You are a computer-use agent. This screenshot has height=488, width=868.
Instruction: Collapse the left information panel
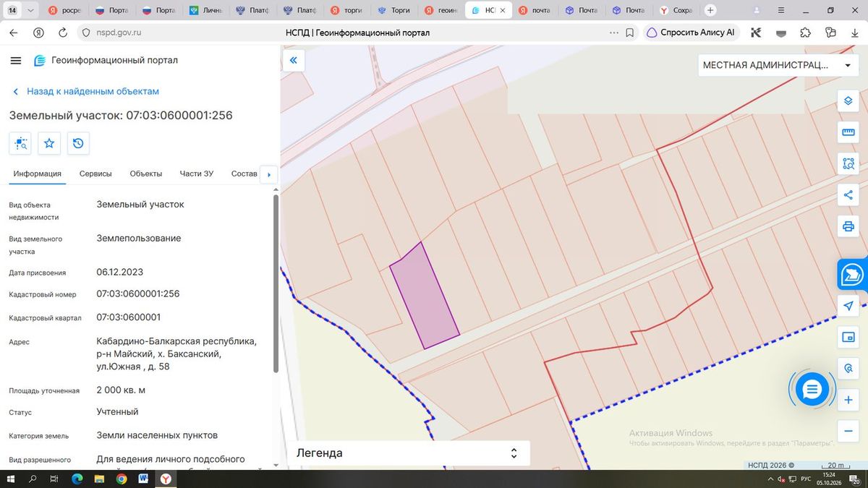click(294, 61)
